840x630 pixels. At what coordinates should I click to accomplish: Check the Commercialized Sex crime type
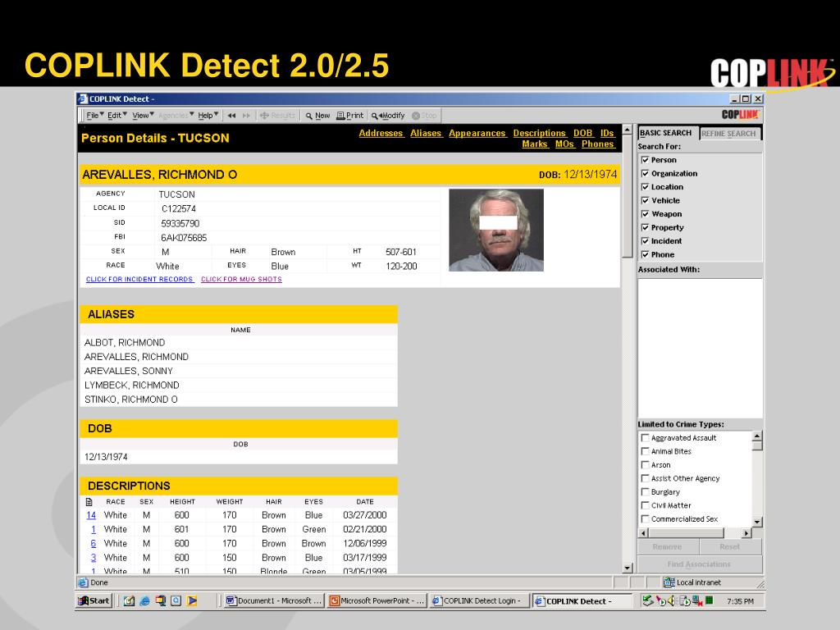(645, 518)
